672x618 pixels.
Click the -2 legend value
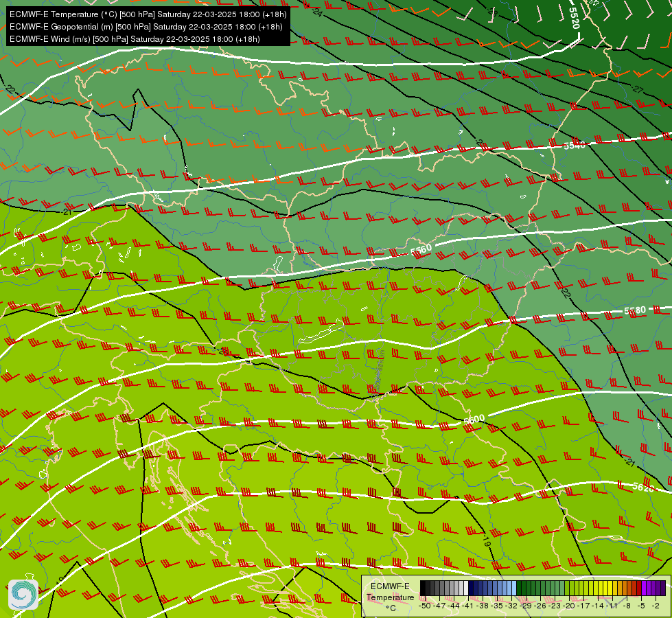pyautogui.click(x=656, y=606)
